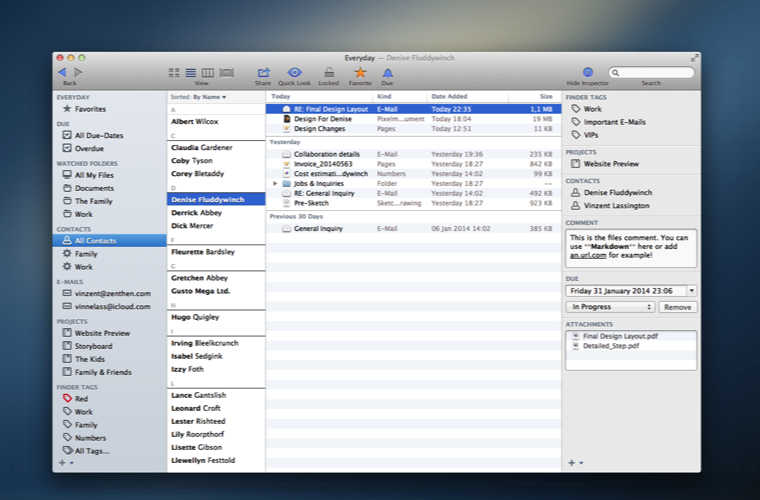Viewport: 760px width, 500px height.
Task: Sort files by Date Added column
Action: tap(449, 96)
